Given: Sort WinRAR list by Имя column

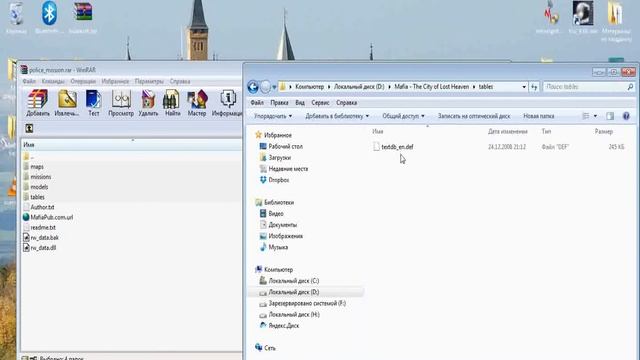Looking at the screenshot, I should (x=29, y=144).
